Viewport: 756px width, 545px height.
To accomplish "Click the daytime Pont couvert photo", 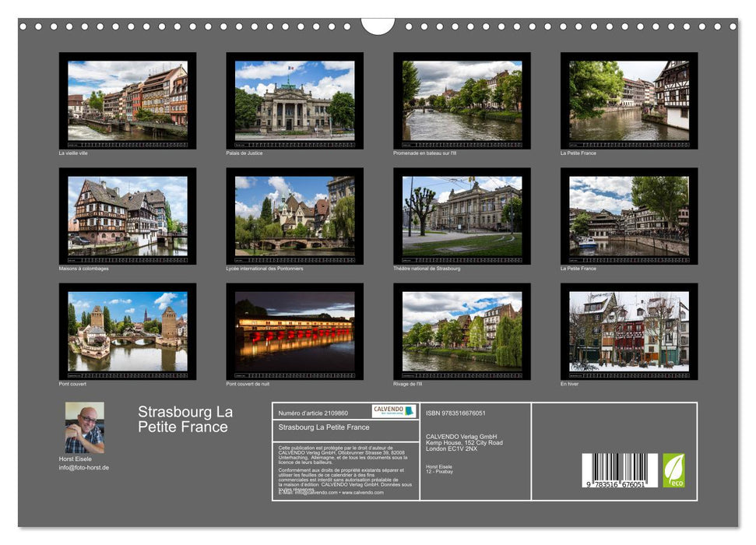I will click(128, 331).
